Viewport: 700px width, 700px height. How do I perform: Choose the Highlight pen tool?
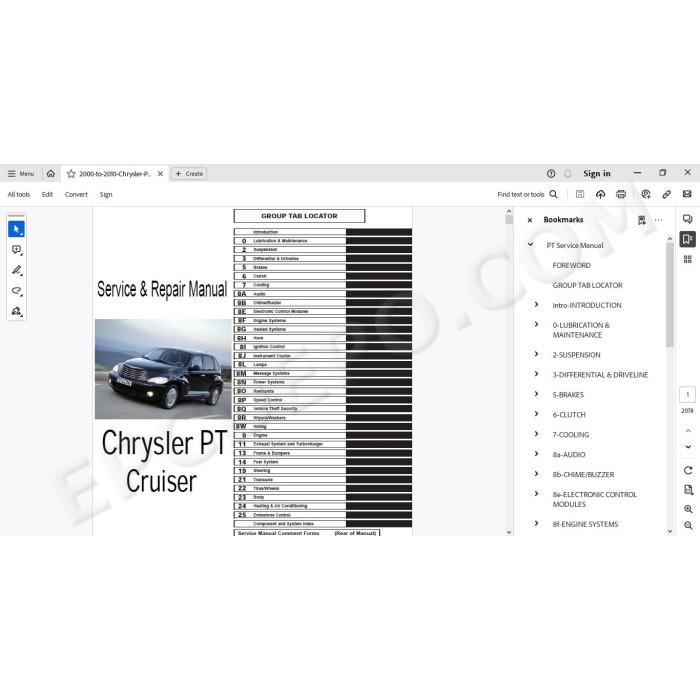tap(17, 271)
